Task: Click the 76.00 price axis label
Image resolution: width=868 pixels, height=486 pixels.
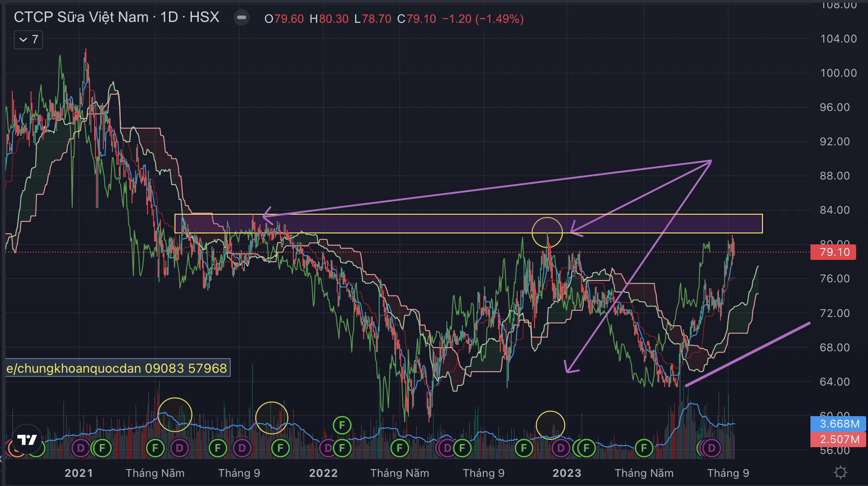Action: (835, 279)
